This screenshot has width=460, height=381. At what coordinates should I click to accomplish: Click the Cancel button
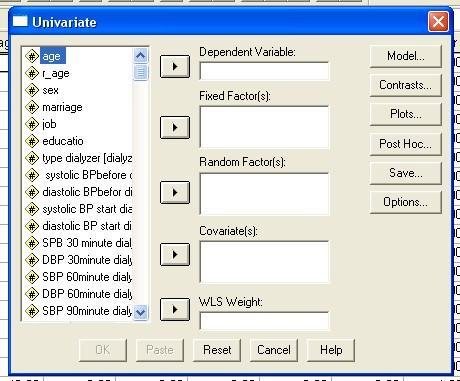[274, 350]
